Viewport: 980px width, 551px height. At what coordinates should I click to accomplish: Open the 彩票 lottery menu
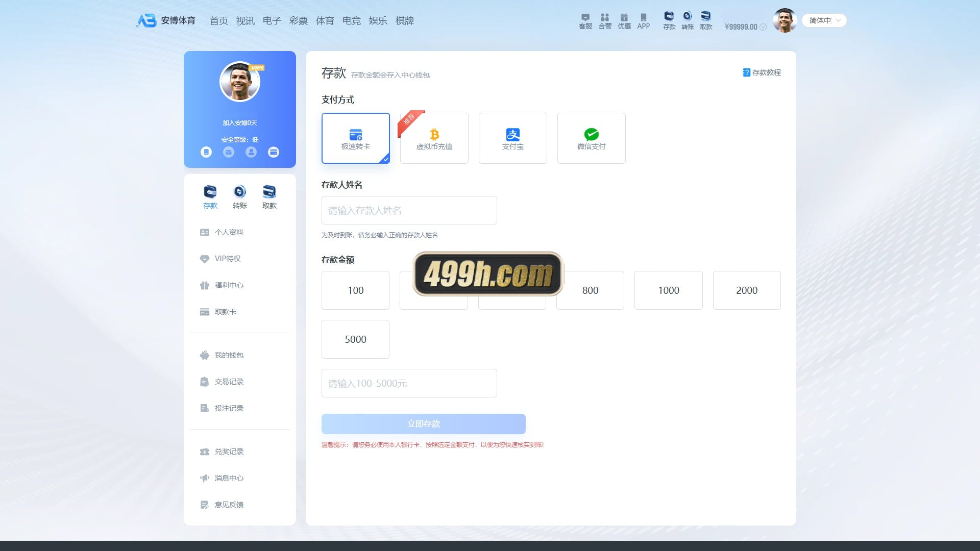point(299,21)
